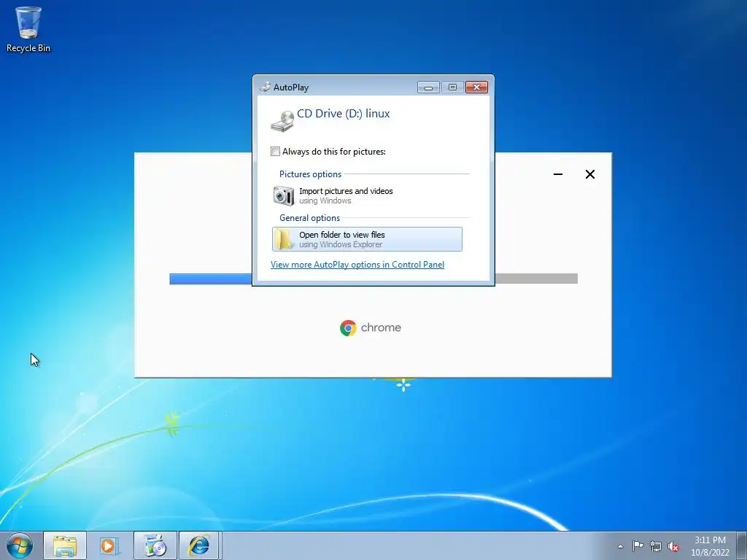Minimize the Chrome installer window

pyautogui.click(x=558, y=174)
